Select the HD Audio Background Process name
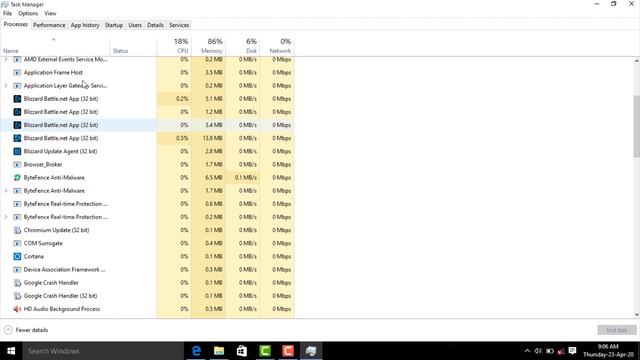640x360 pixels. click(x=62, y=309)
